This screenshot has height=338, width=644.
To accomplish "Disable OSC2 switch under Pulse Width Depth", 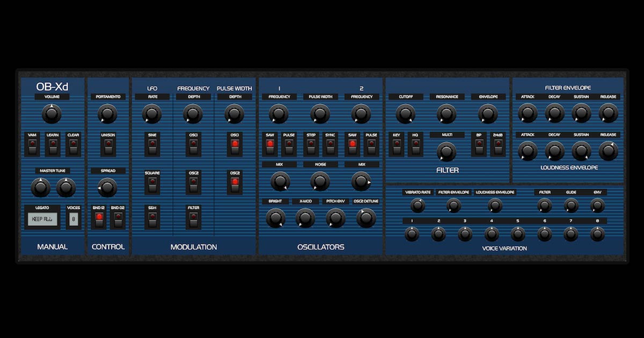I will (x=235, y=185).
